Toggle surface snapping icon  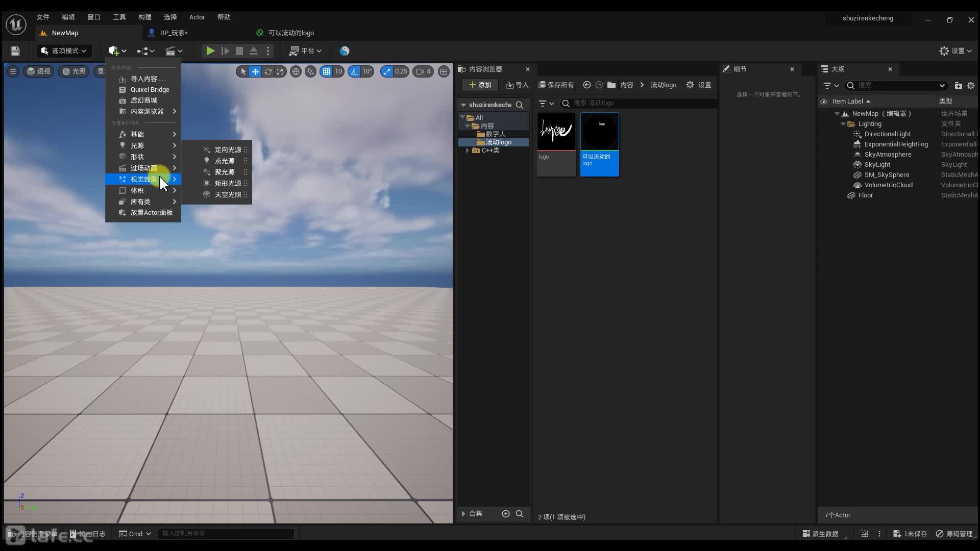click(x=310, y=71)
